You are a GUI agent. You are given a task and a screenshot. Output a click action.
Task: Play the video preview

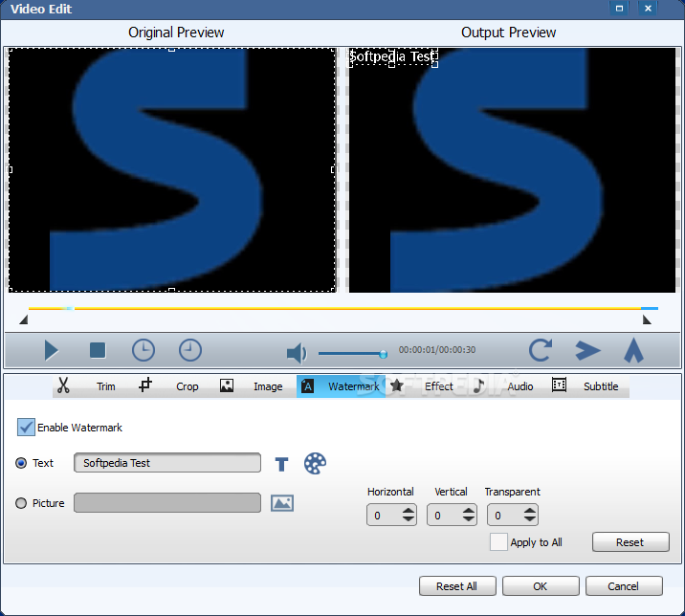click(x=52, y=350)
